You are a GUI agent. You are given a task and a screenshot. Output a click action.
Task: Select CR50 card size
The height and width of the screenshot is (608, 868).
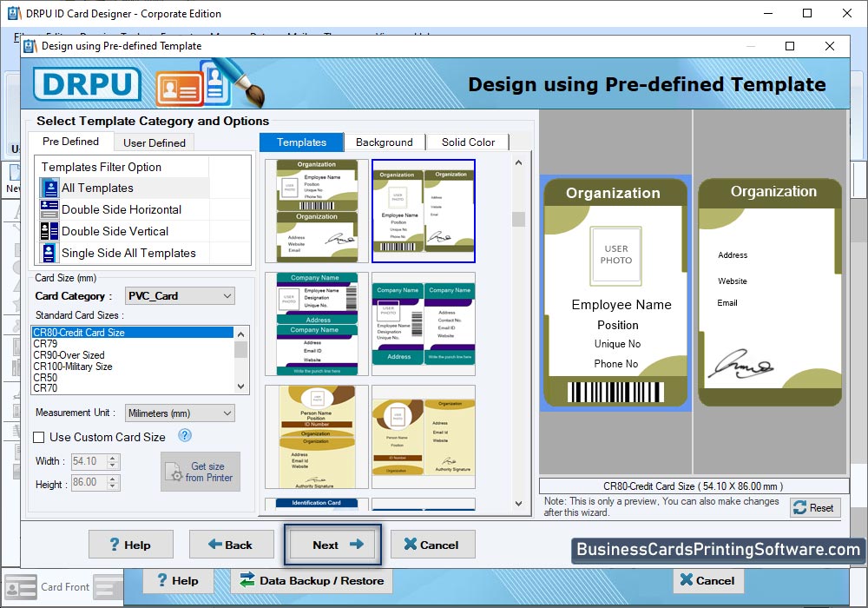(x=132, y=378)
